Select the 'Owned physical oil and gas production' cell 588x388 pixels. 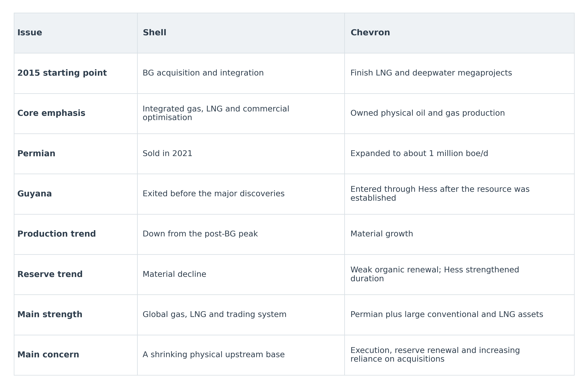[459, 114]
